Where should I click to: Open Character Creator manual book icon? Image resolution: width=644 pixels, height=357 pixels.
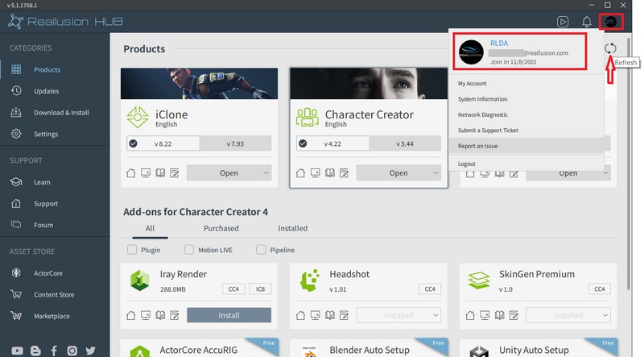pos(330,173)
